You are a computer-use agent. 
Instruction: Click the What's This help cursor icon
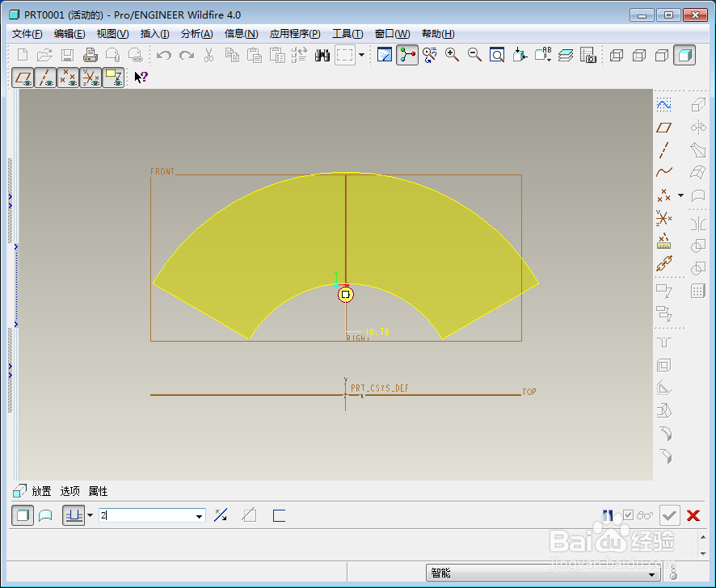[141, 78]
